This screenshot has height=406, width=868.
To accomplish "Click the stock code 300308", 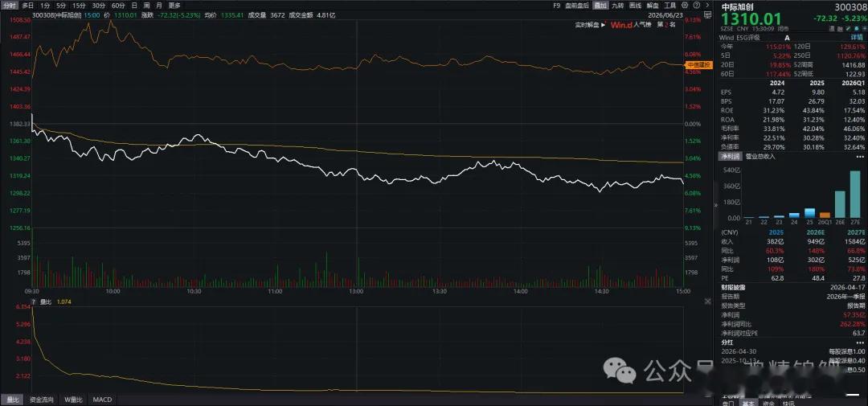I will coord(850,6).
